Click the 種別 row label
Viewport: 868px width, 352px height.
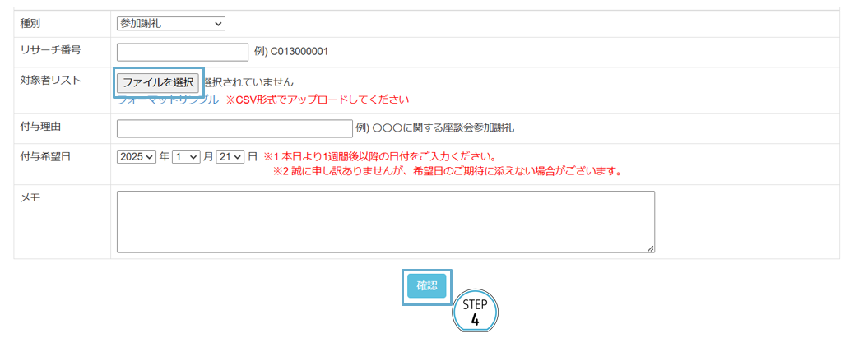coord(31,23)
